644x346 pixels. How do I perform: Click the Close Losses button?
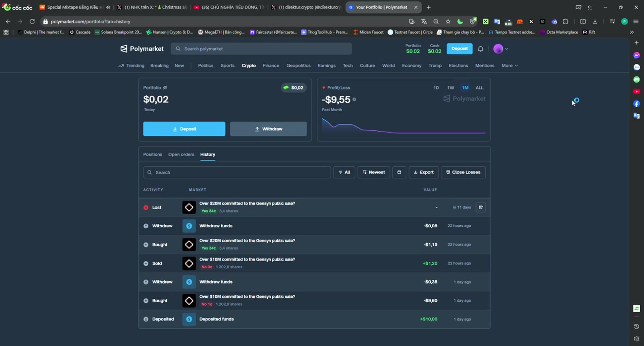coord(463,172)
